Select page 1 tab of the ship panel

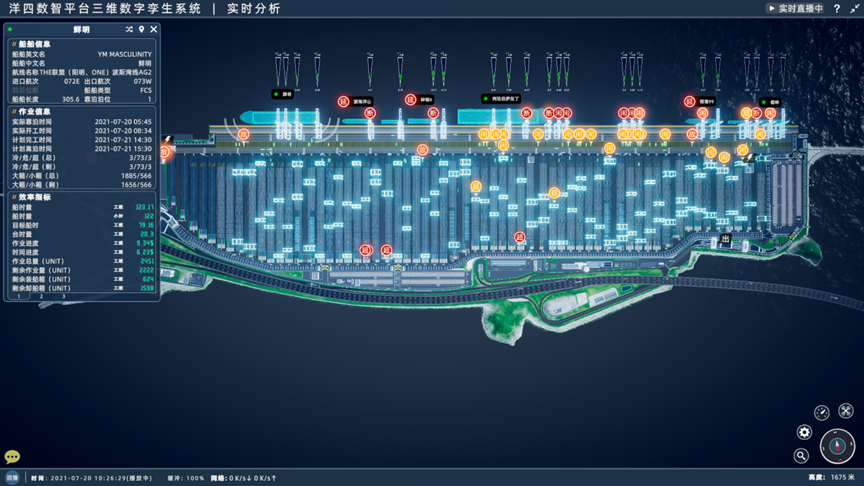point(18,296)
